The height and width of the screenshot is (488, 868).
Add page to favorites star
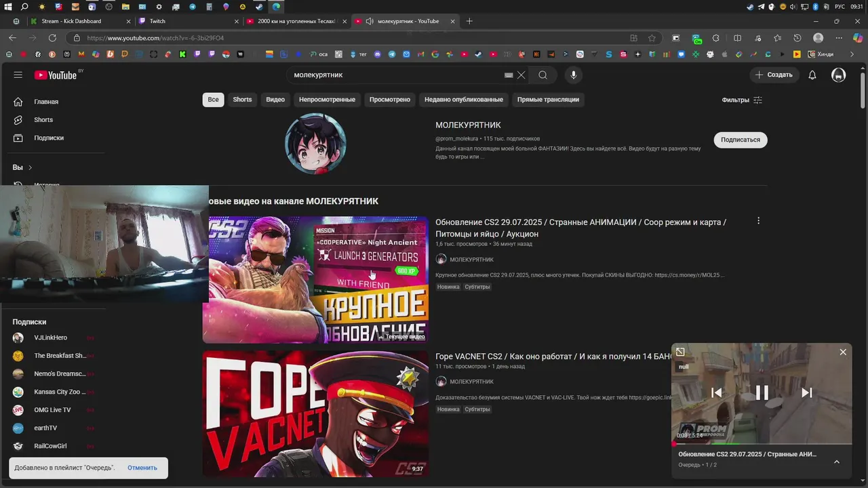tap(652, 38)
